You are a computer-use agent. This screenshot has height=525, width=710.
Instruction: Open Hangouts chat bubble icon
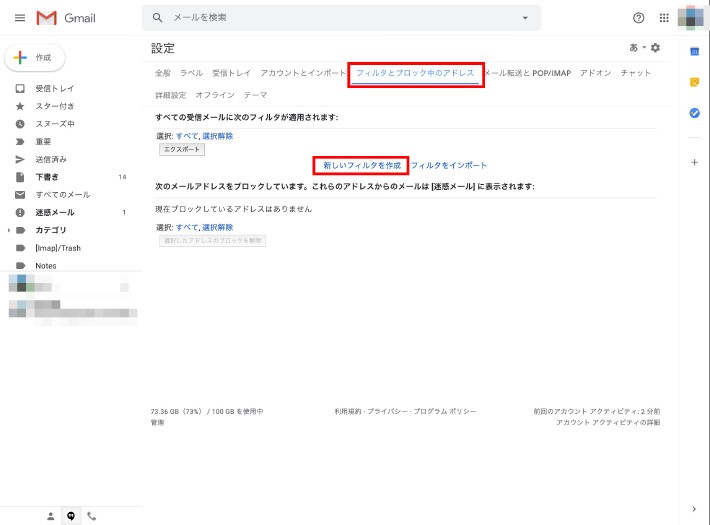point(71,516)
